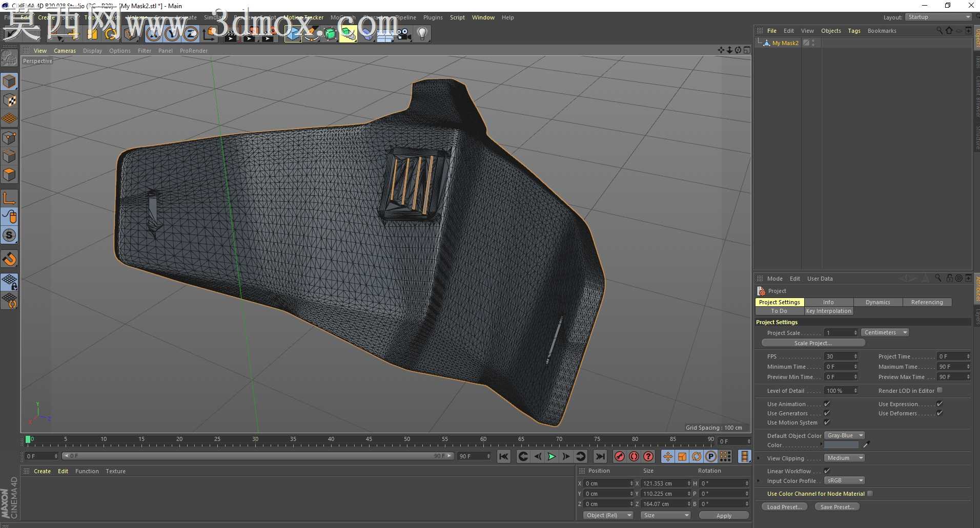Enable Use Color Channel for Node Material
Image resolution: width=980 pixels, height=528 pixels.
pyautogui.click(x=870, y=494)
